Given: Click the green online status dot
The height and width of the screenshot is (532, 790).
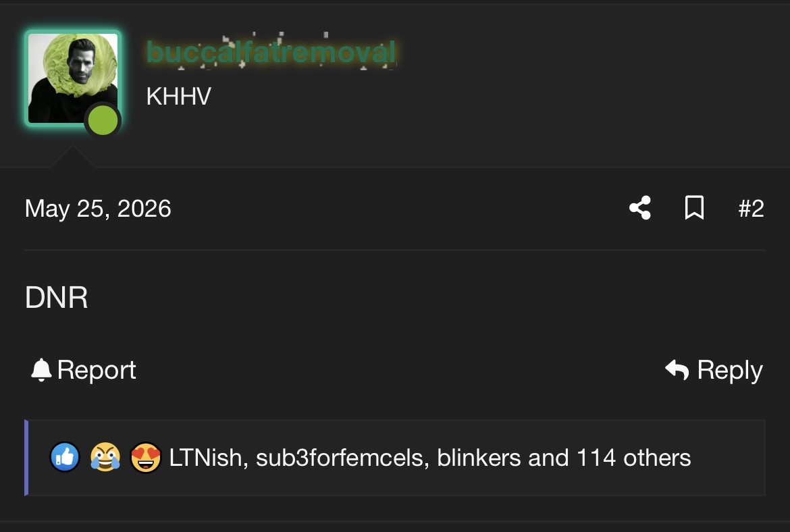Looking at the screenshot, I should click(103, 121).
